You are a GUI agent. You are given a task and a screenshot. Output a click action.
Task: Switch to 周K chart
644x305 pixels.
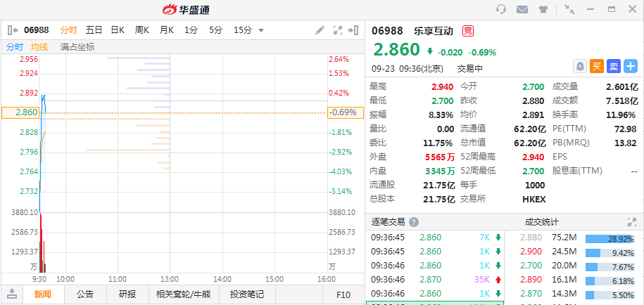tap(142, 30)
